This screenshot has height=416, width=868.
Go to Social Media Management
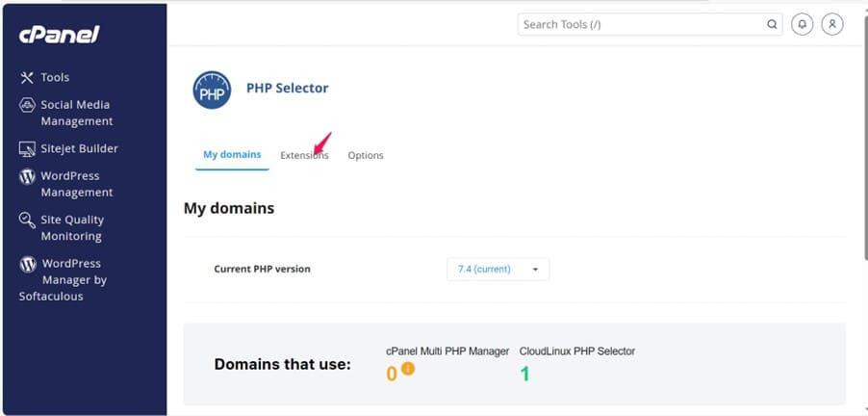[76, 113]
